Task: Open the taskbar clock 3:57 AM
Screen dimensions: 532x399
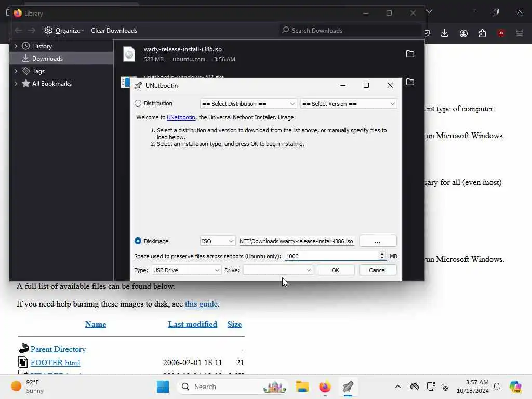Action: click(x=473, y=387)
